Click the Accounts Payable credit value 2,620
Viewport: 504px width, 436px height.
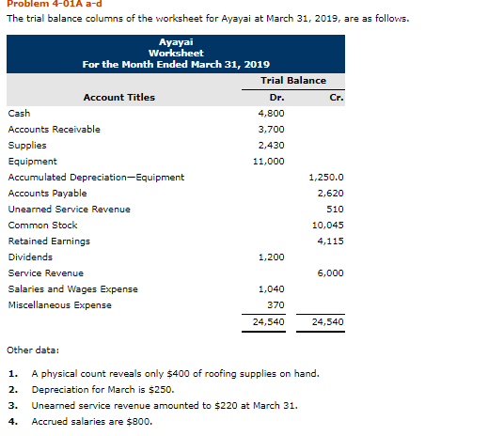[330, 194]
